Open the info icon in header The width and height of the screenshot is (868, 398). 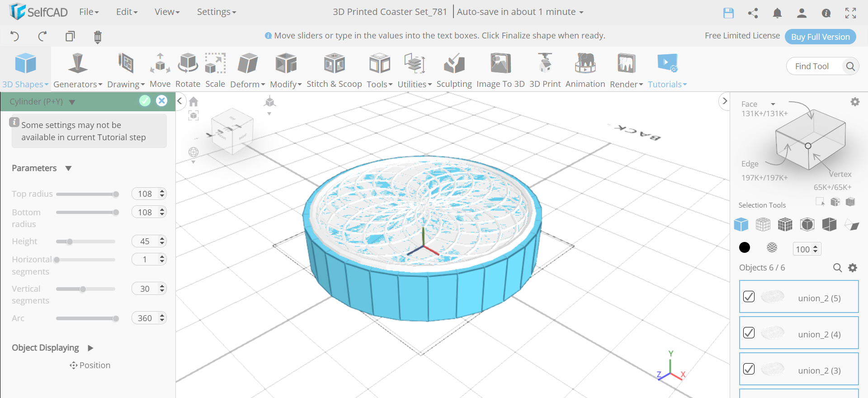[x=826, y=13]
